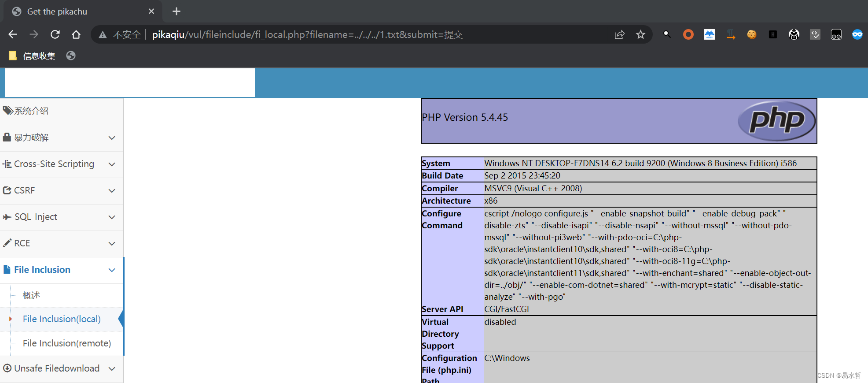Click the Configure Command row label

[442, 219]
